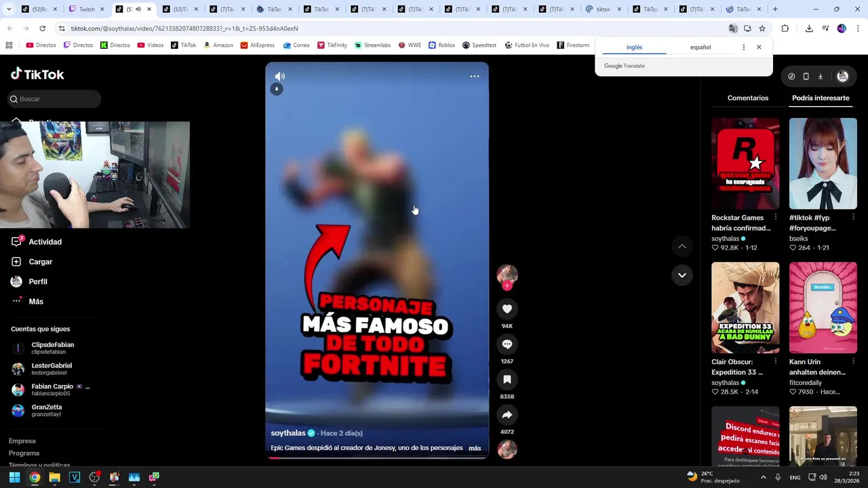Mute the TikTok video with speaker icon
868x488 pixels.
280,77
